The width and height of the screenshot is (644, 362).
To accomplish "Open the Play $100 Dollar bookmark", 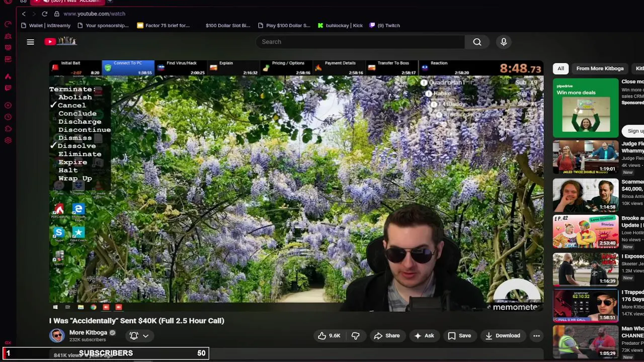I will point(284,26).
